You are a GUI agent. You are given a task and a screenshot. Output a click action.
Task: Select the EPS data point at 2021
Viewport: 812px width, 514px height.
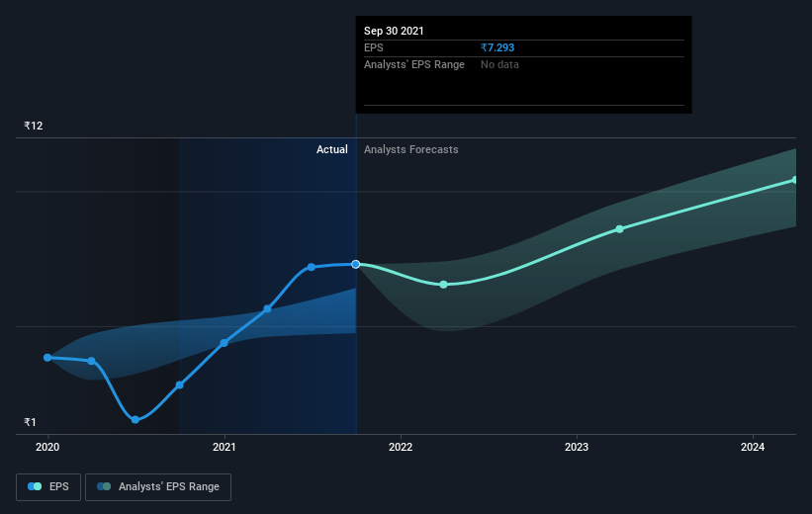(x=224, y=343)
